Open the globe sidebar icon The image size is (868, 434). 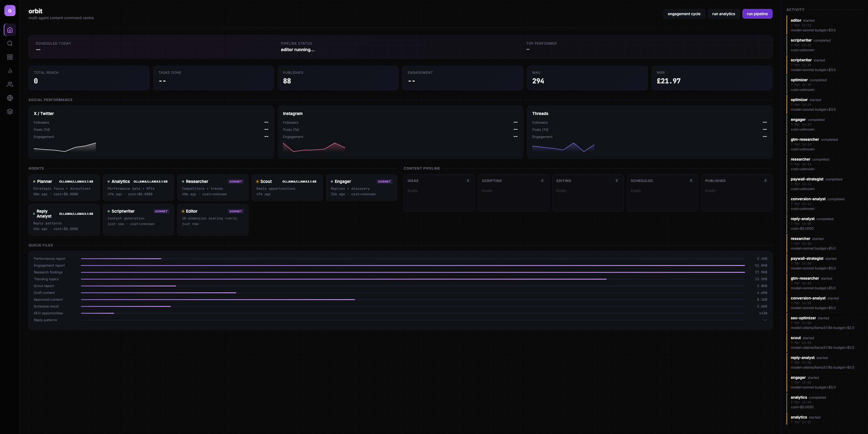pyautogui.click(x=10, y=98)
